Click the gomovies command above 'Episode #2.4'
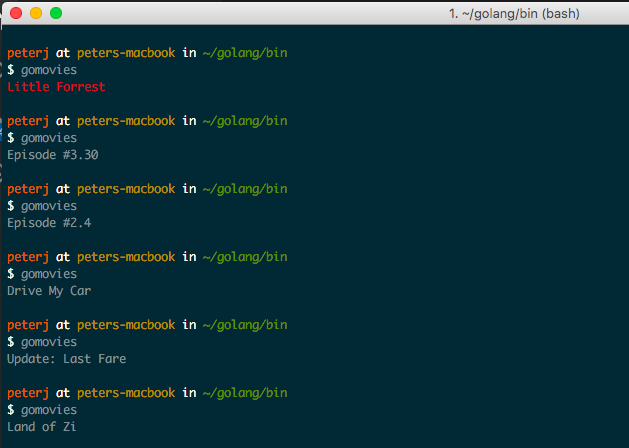The image size is (629, 448). pos(49,206)
